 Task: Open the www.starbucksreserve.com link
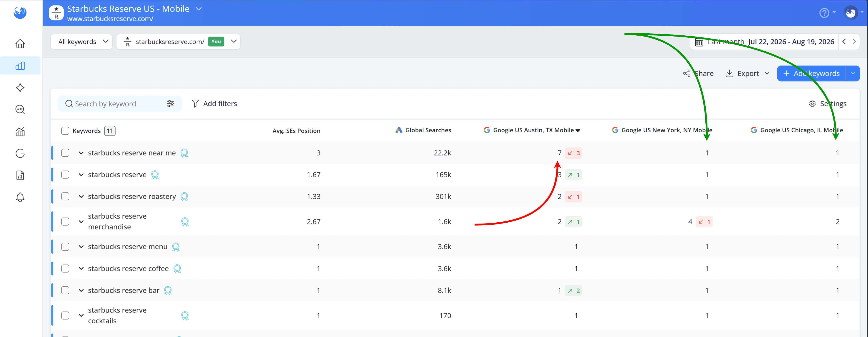[110, 19]
